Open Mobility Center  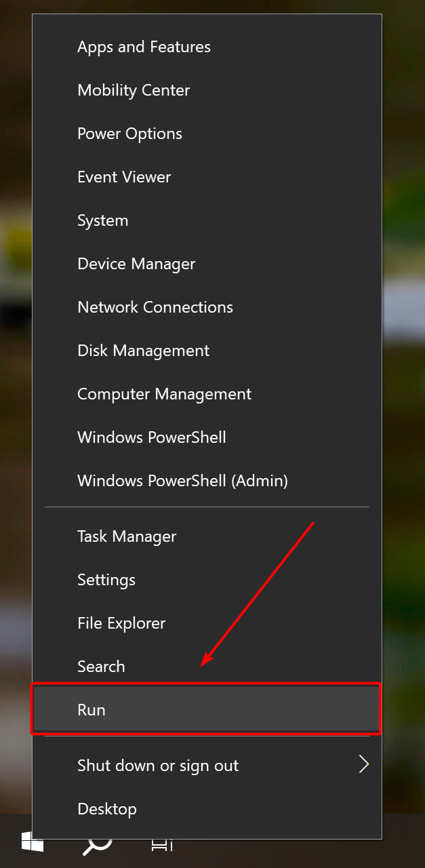tap(134, 91)
